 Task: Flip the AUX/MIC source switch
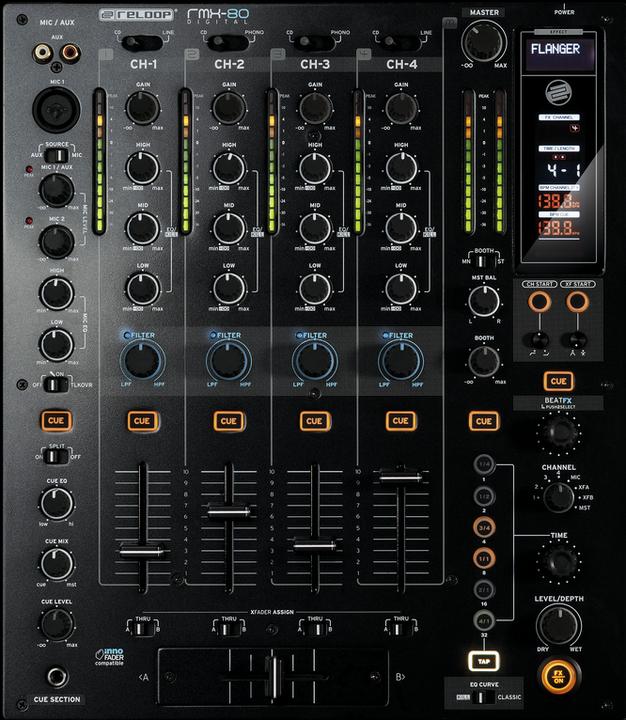56,155
